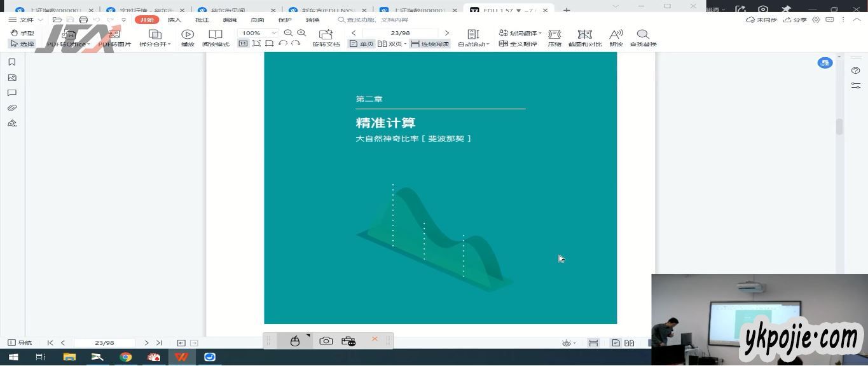Open 阅读模式 (Reading mode)
The height and width of the screenshot is (366, 868).
tap(216, 34)
